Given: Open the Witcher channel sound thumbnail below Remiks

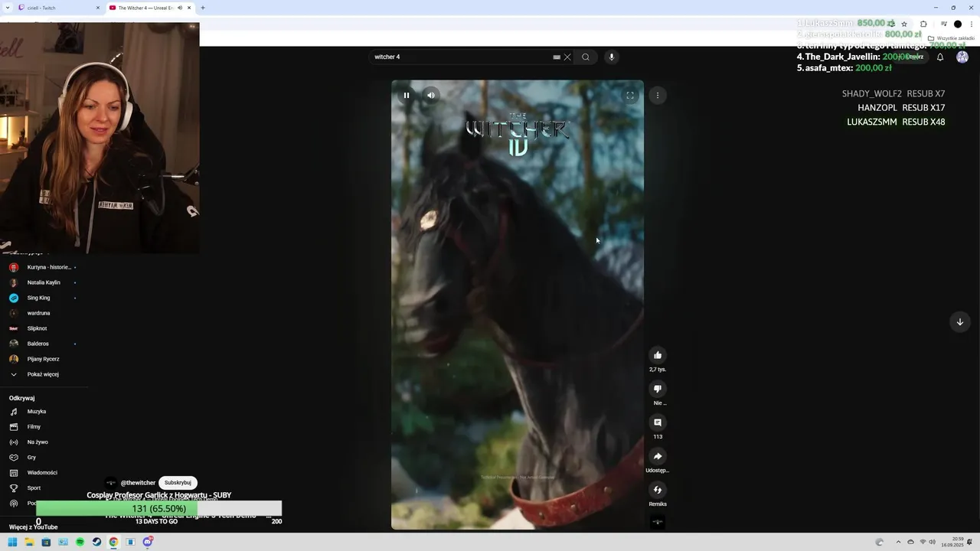Looking at the screenshot, I should click(658, 523).
